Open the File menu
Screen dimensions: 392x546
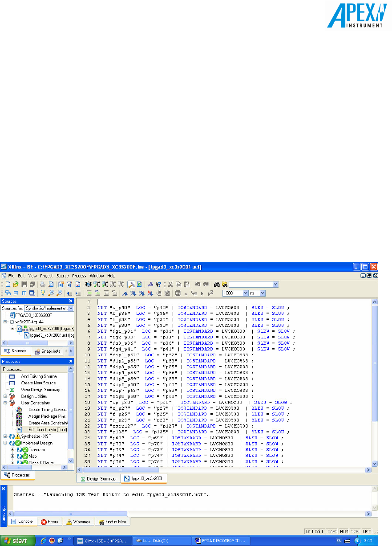point(12,276)
